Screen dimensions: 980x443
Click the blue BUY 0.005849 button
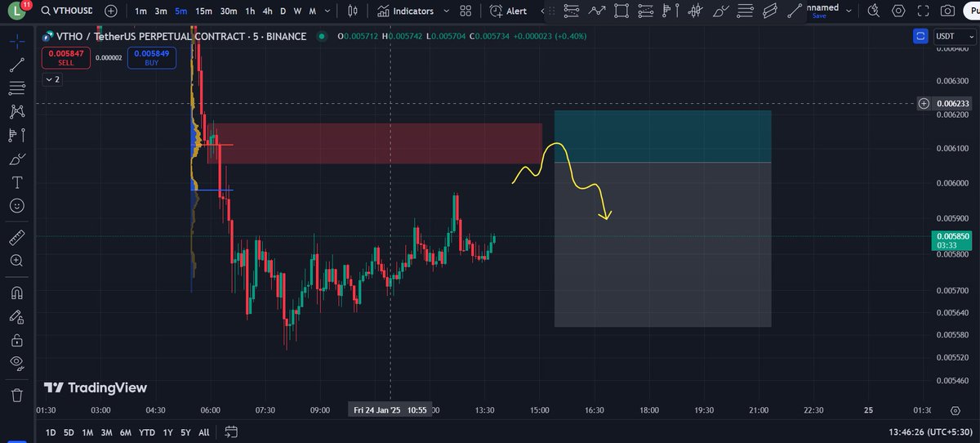point(151,56)
